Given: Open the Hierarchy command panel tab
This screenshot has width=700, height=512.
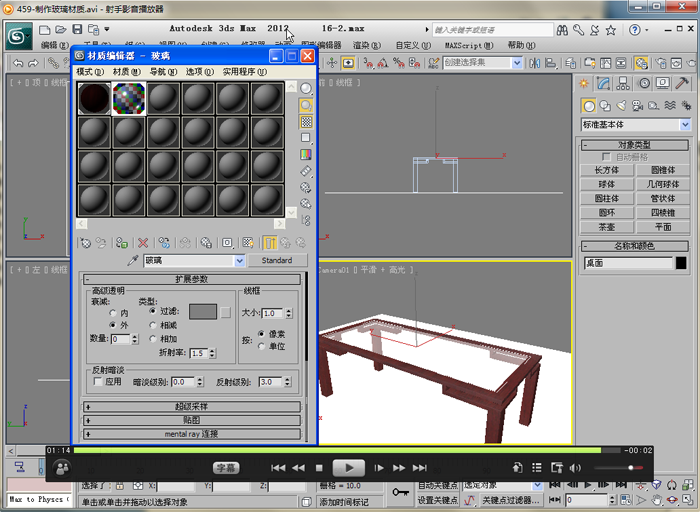Looking at the screenshot, I should (623, 83).
